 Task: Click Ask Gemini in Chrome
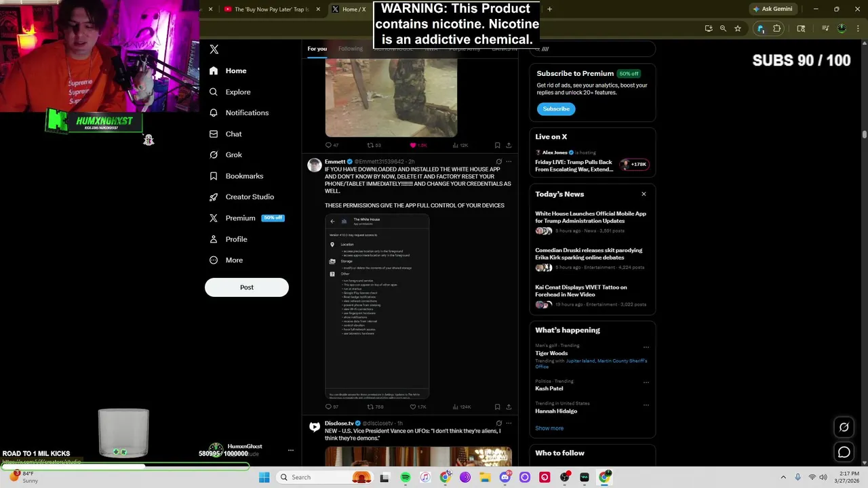772,9
